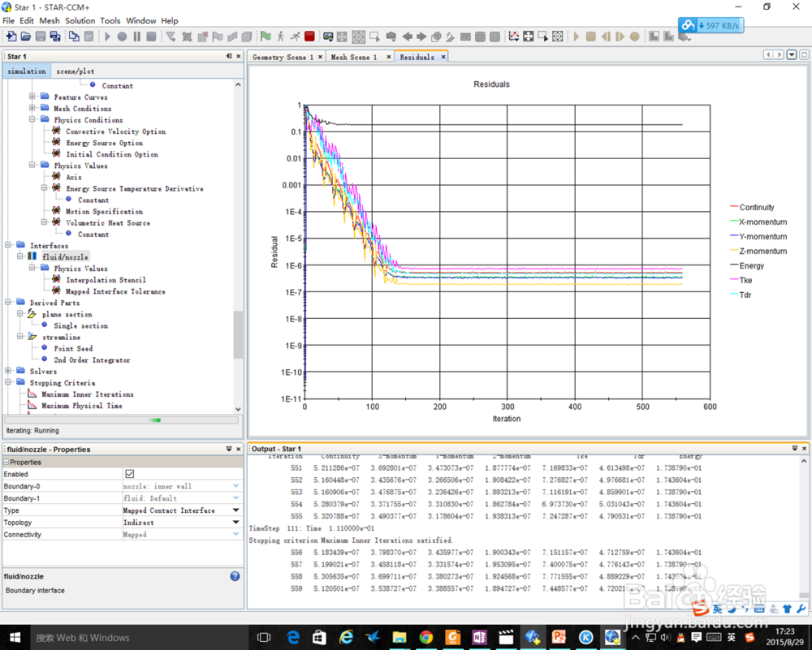The width and height of the screenshot is (812, 650).
Task: Open the Chrome taskbar icon
Action: click(425, 637)
